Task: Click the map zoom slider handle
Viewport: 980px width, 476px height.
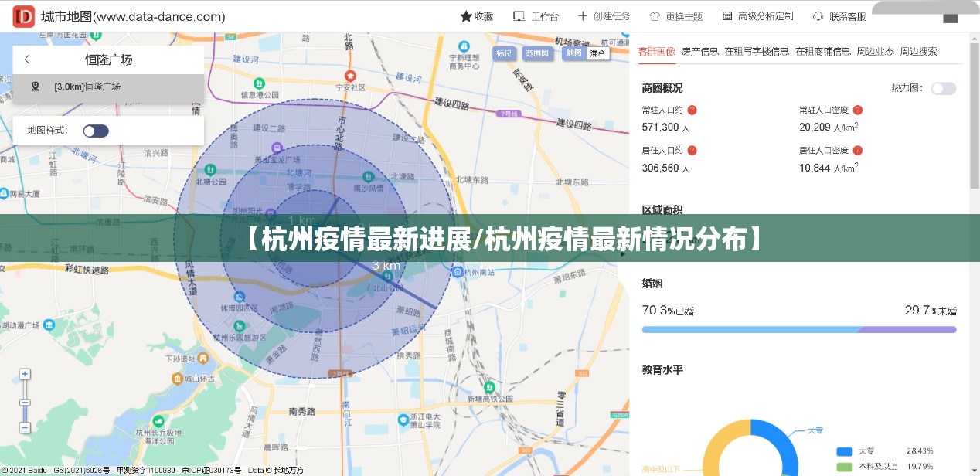Action: click(x=25, y=403)
